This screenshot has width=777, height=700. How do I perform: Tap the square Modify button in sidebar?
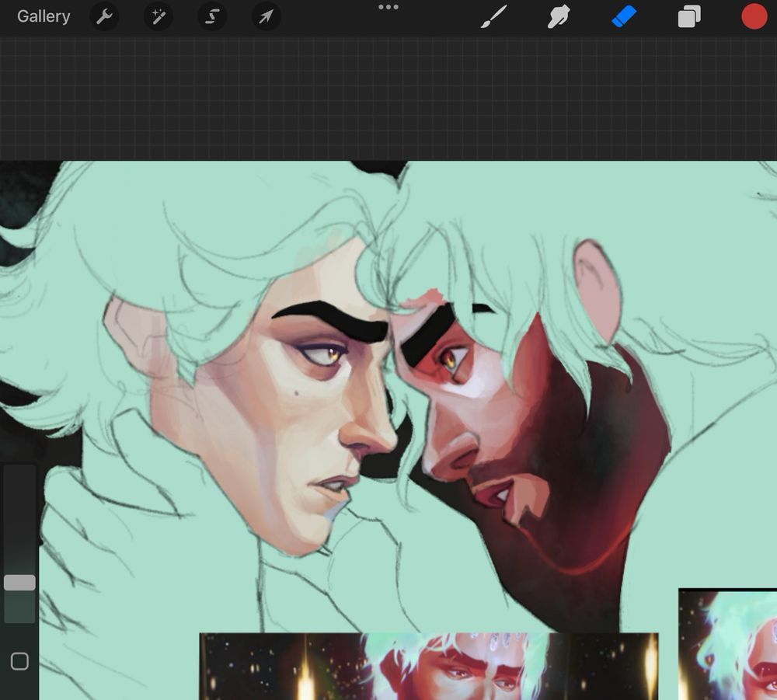click(x=19, y=661)
